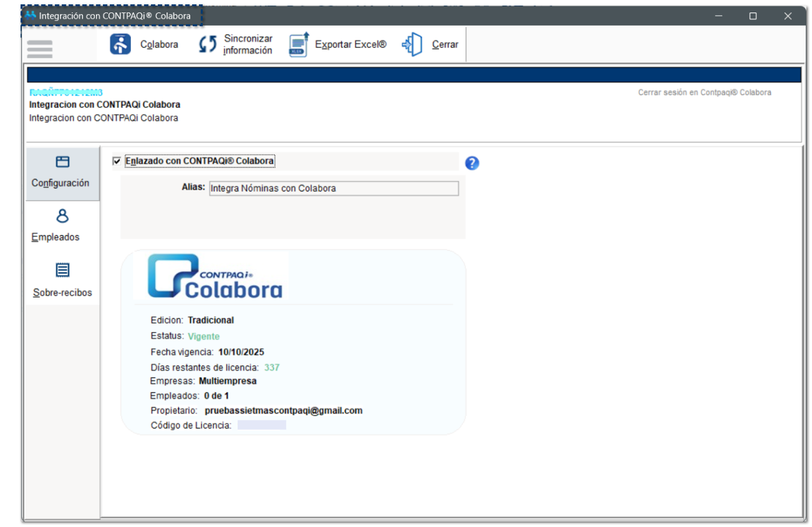Click the Colabora toolbar icon

(120, 44)
